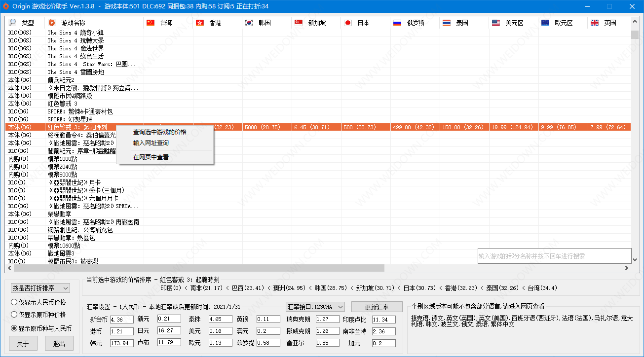Click the UK flag icon for 英国
The width and height of the screenshot is (644, 357).
click(x=595, y=23)
